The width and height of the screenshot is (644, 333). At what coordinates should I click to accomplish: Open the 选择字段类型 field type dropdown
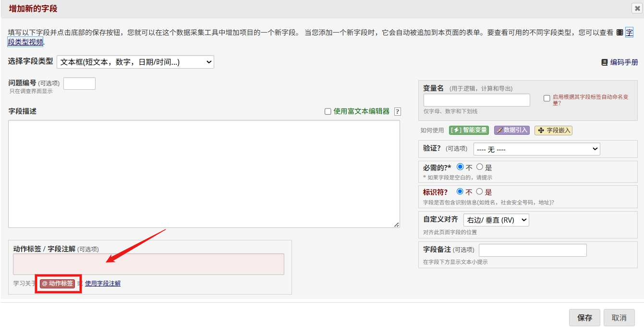[135, 62]
